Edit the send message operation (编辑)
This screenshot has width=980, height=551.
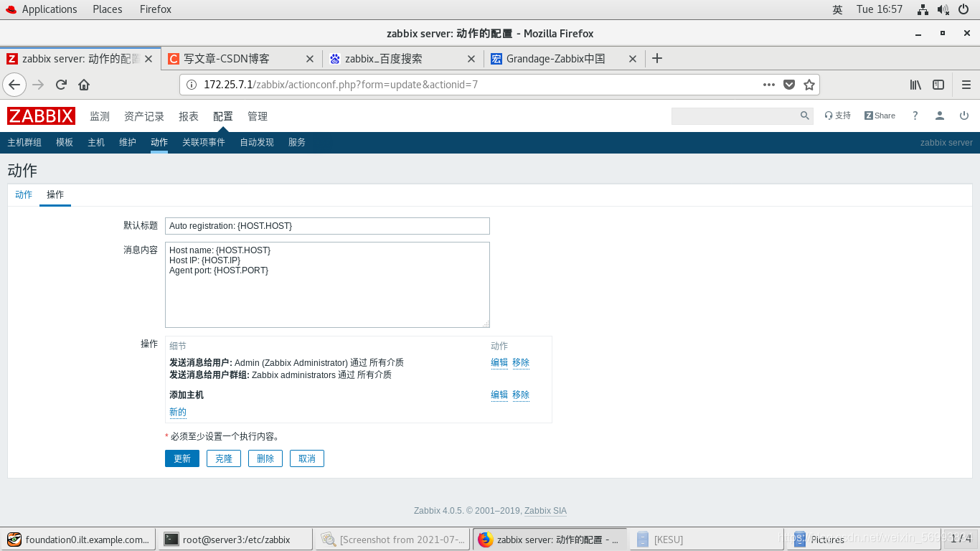tap(499, 363)
